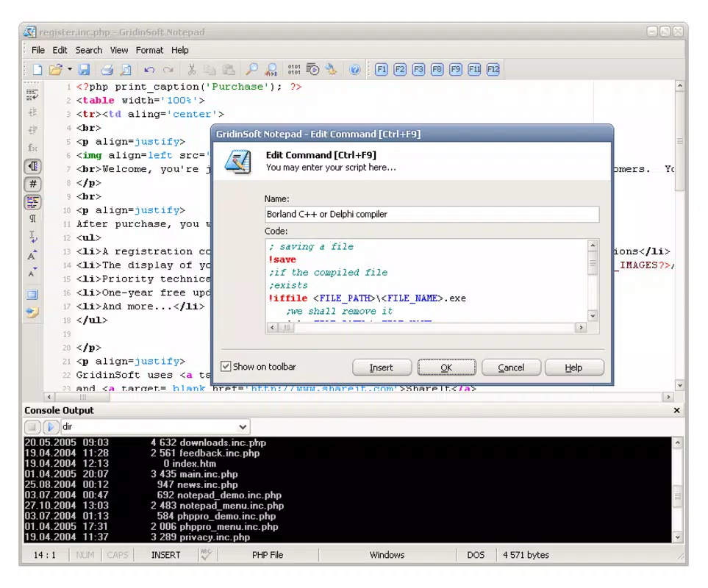Run the F9 command button
The height and width of the screenshot is (588, 708).
456,70
